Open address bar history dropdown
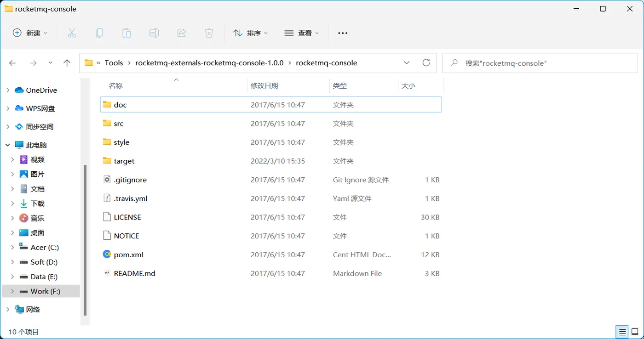 click(x=407, y=63)
